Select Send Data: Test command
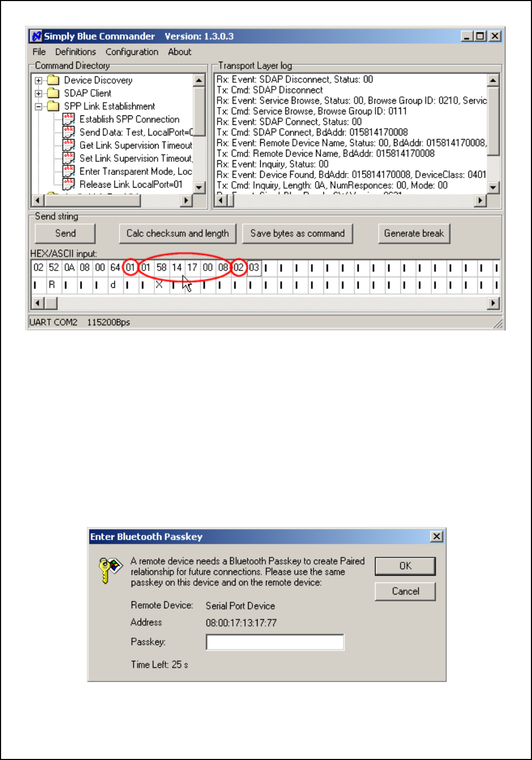The height and width of the screenshot is (760, 532). pos(136,132)
